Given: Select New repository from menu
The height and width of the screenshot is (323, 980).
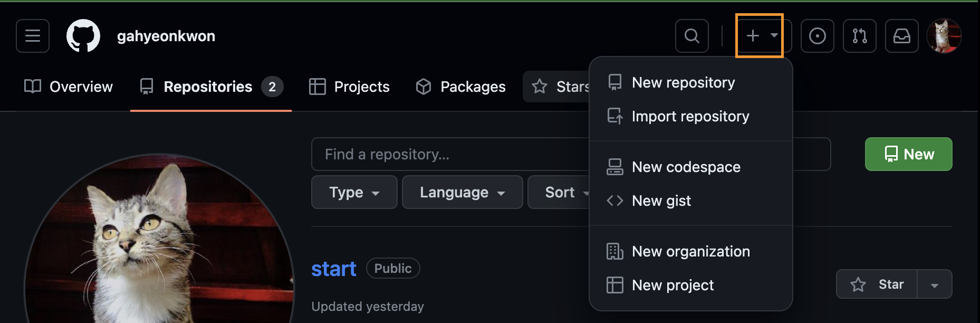Looking at the screenshot, I should pyautogui.click(x=683, y=83).
